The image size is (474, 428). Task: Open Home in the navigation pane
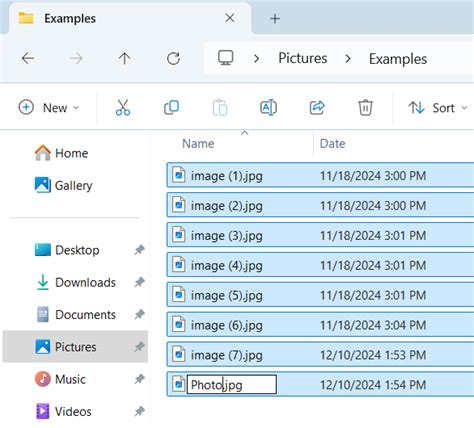(61, 153)
